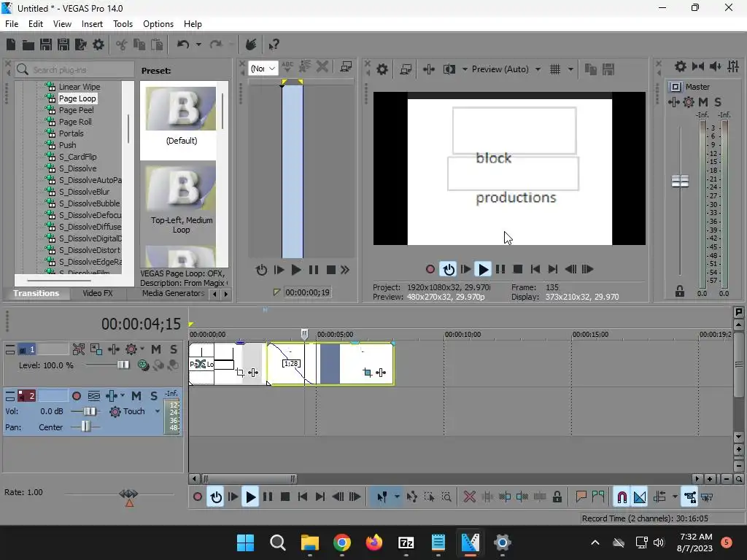Cut selection with scissors icon
This screenshot has height=560, width=747.
(x=122, y=44)
